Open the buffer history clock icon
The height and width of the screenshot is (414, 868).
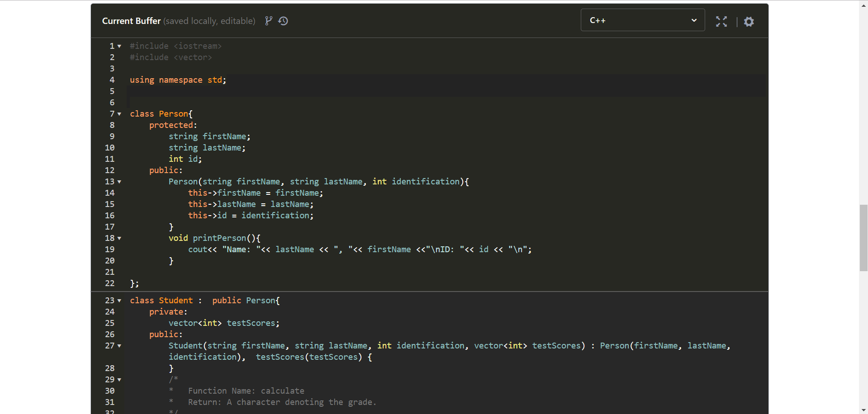tap(283, 21)
